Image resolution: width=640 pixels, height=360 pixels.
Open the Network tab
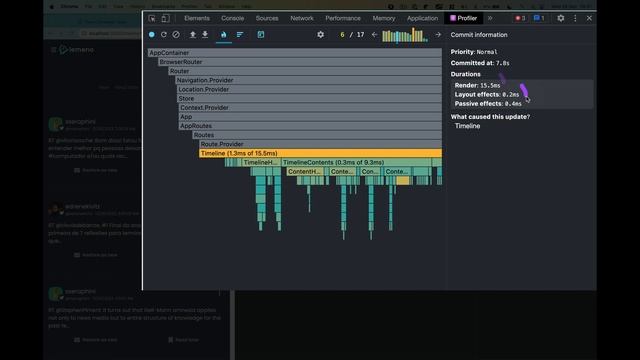point(302,18)
